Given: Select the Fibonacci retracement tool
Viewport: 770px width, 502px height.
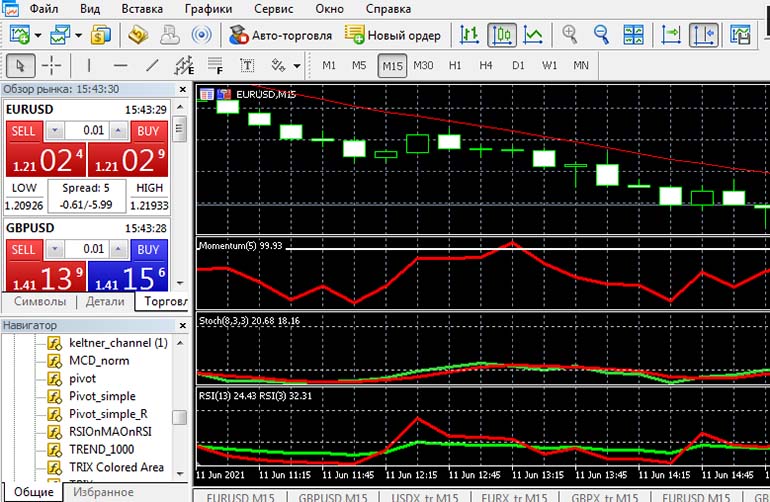Looking at the screenshot, I should tap(215, 65).
